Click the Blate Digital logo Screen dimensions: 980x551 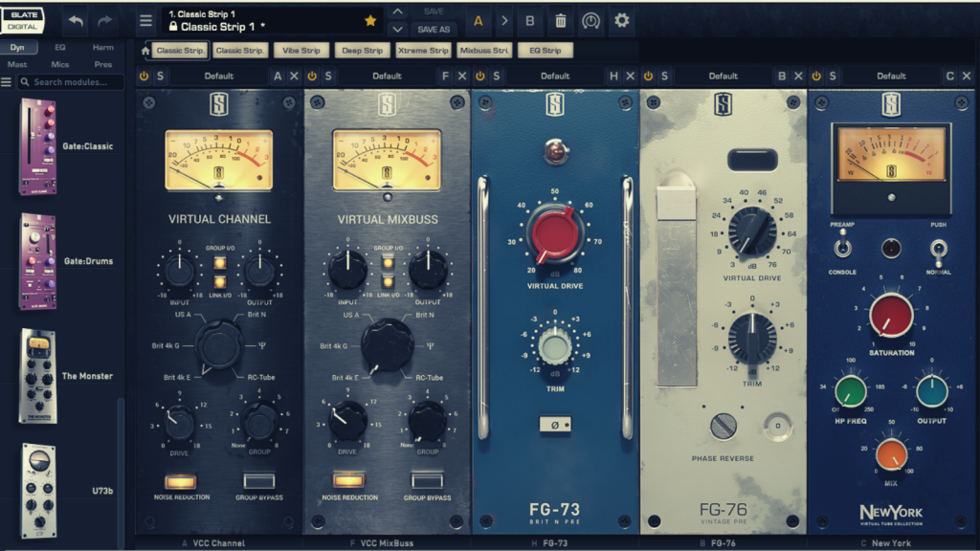(x=23, y=20)
